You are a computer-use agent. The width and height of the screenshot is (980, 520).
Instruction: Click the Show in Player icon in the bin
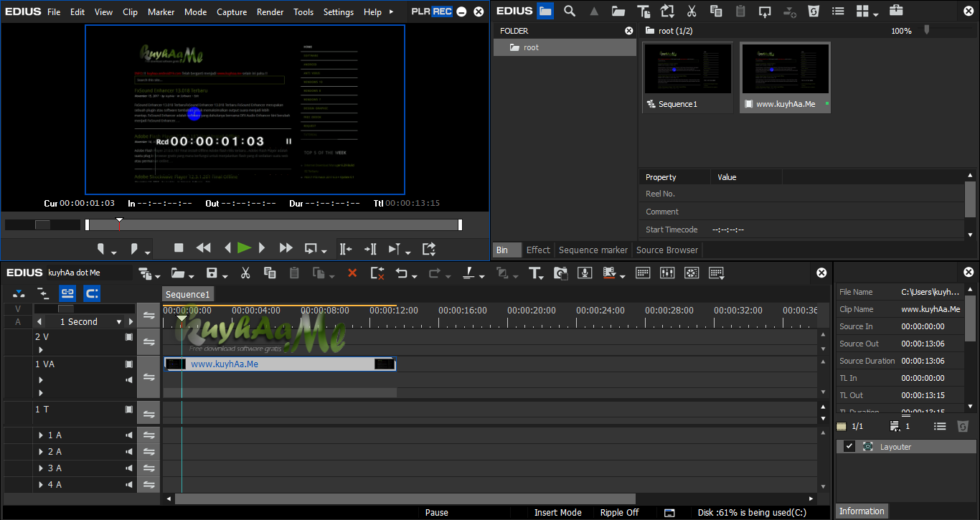pos(765,11)
